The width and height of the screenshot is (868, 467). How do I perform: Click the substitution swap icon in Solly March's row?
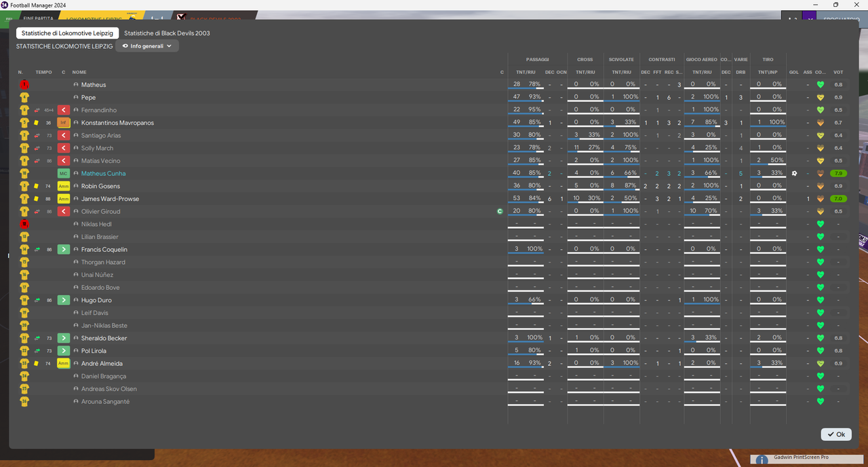37,148
